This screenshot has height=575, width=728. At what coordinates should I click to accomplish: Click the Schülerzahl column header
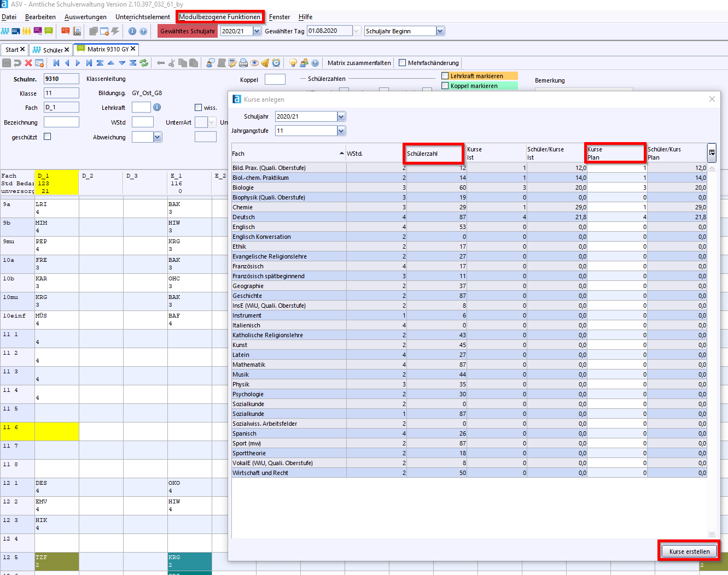436,154
